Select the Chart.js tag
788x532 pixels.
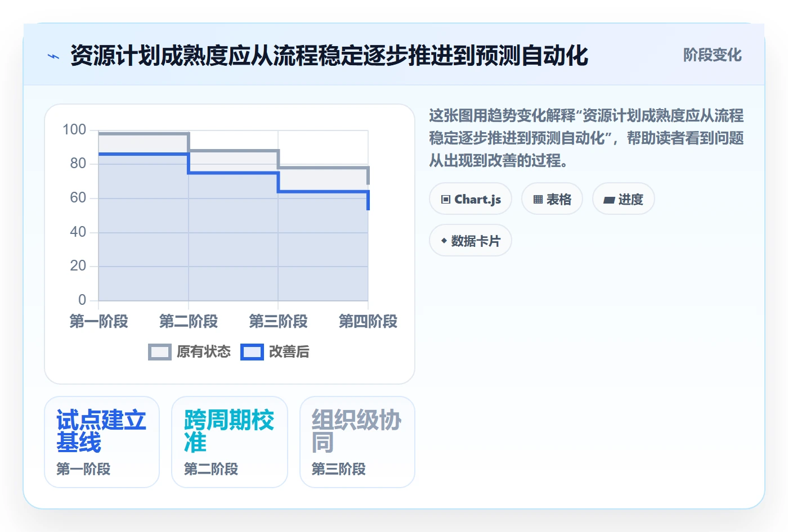coord(471,199)
